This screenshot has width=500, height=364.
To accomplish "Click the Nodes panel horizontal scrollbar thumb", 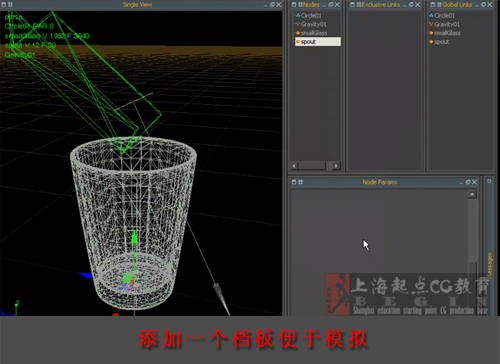I will [312, 166].
